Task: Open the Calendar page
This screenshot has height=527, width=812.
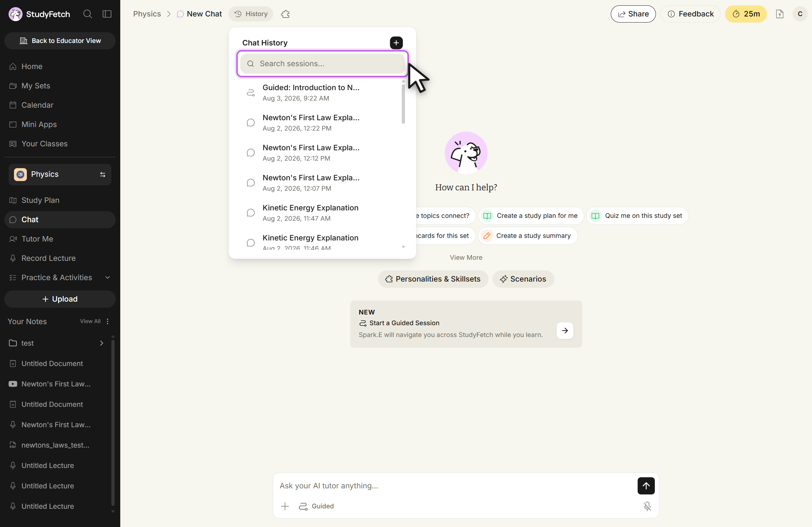Action: (60, 105)
